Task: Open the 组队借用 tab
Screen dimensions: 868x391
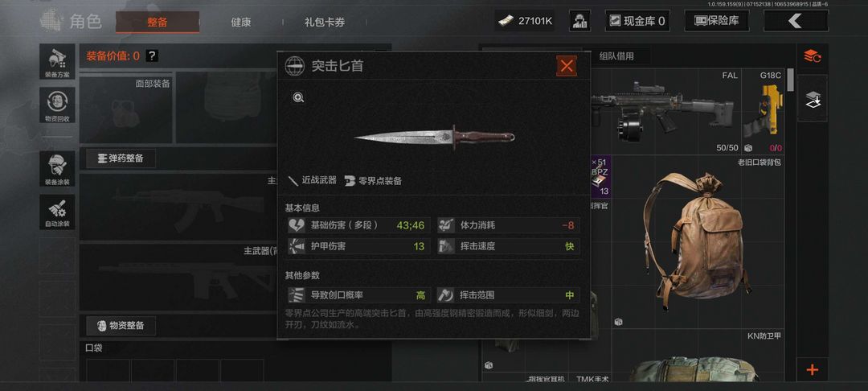Action: pyautogui.click(x=616, y=56)
